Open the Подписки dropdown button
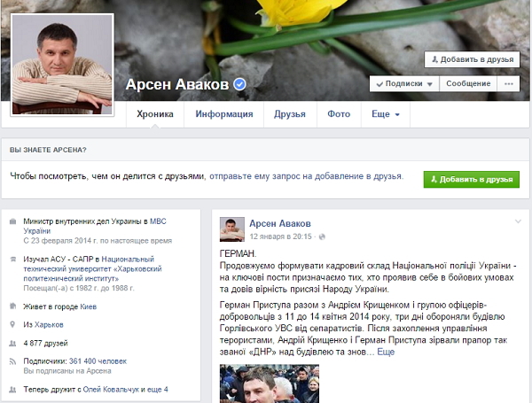Viewport: 532px width, 403px height. 404,84
